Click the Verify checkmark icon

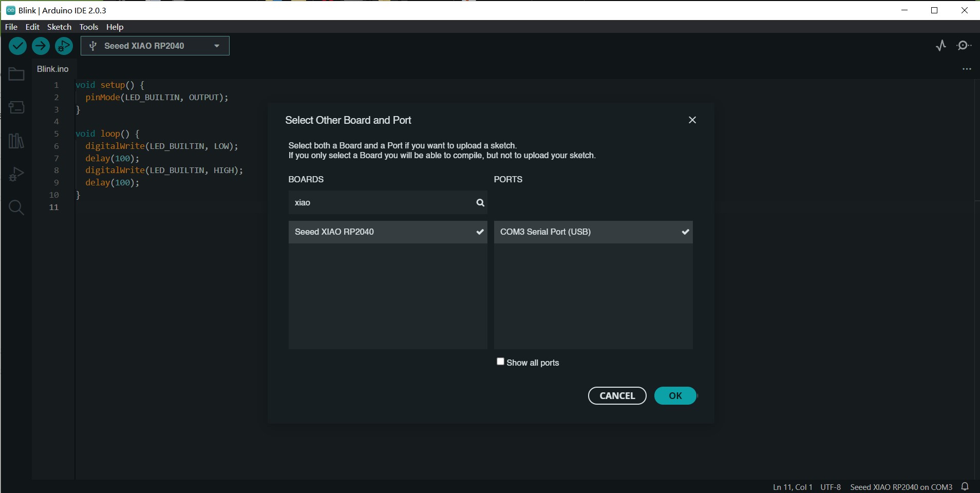pyautogui.click(x=17, y=46)
